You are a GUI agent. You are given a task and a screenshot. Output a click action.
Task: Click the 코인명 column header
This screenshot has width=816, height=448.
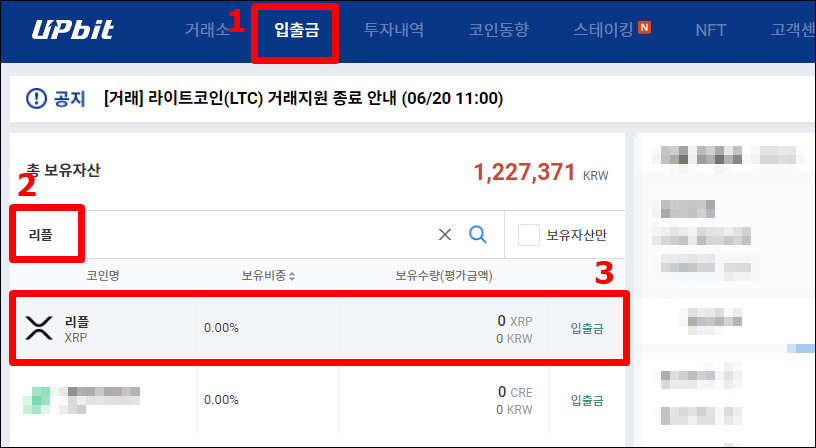tap(103, 275)
